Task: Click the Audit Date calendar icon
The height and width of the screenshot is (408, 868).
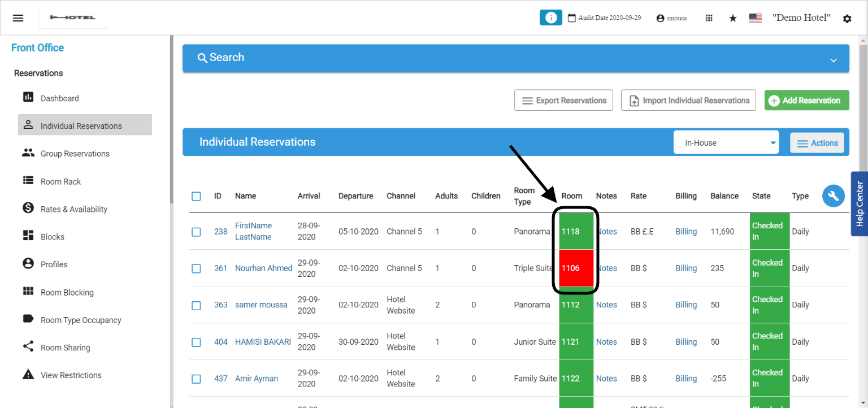Action: click(571, 18)
